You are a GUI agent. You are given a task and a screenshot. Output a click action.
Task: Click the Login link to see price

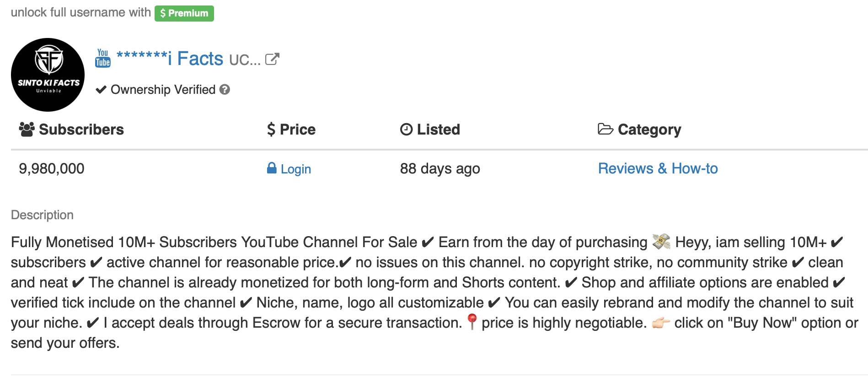[295, 169]
